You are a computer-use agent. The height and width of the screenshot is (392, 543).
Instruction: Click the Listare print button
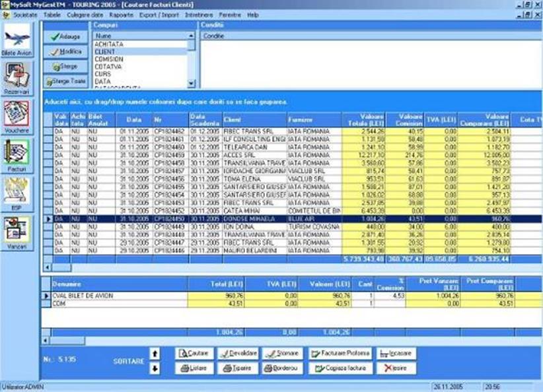(x=194, y=368)
